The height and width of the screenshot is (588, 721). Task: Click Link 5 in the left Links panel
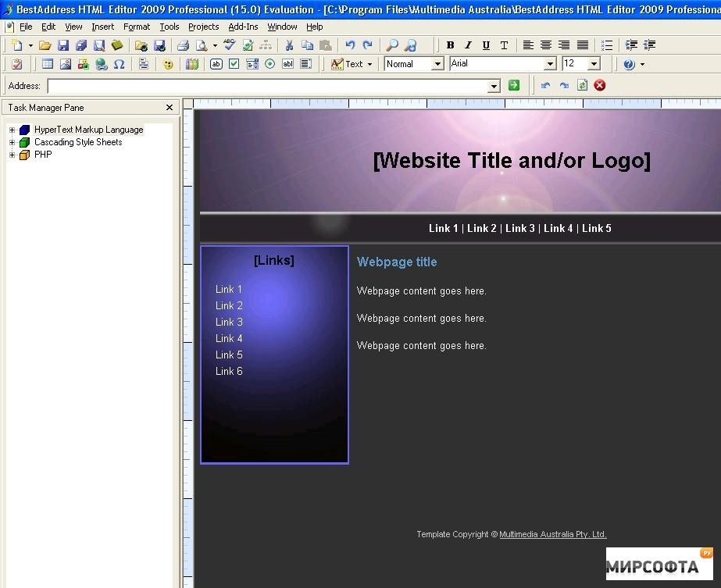tap(229, 355)
